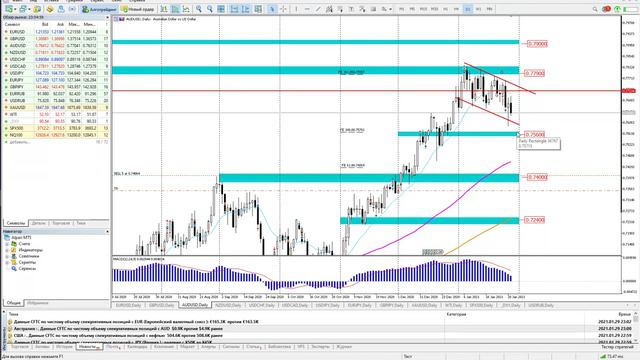Switch chart to M5 timeframe
The image size is (640, 360).
pyautogui.click(x=412, y=9)
